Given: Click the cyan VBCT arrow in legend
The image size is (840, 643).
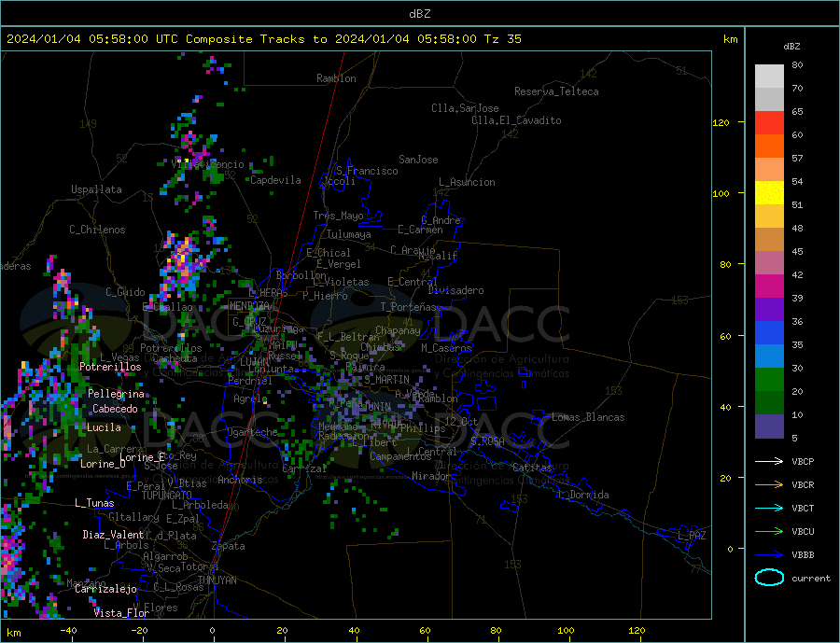Looking at the screenshot, I should [770, 508].
